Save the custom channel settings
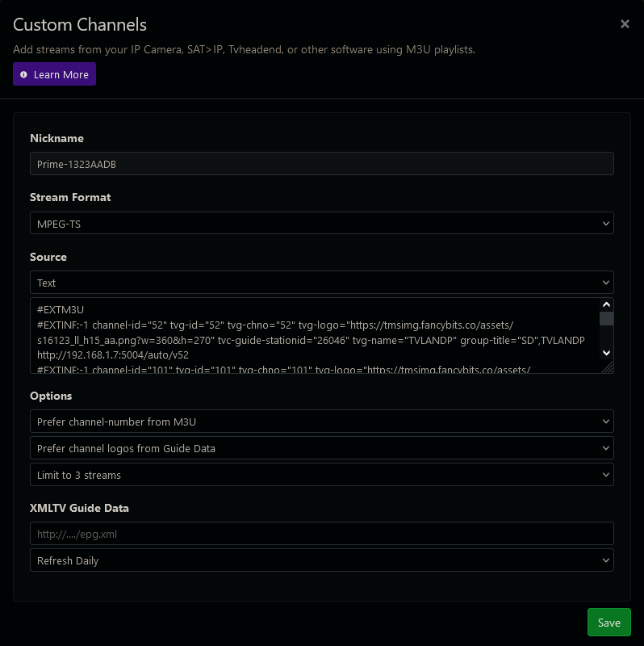This screenshot has width=644, height=646. [608, 623]
